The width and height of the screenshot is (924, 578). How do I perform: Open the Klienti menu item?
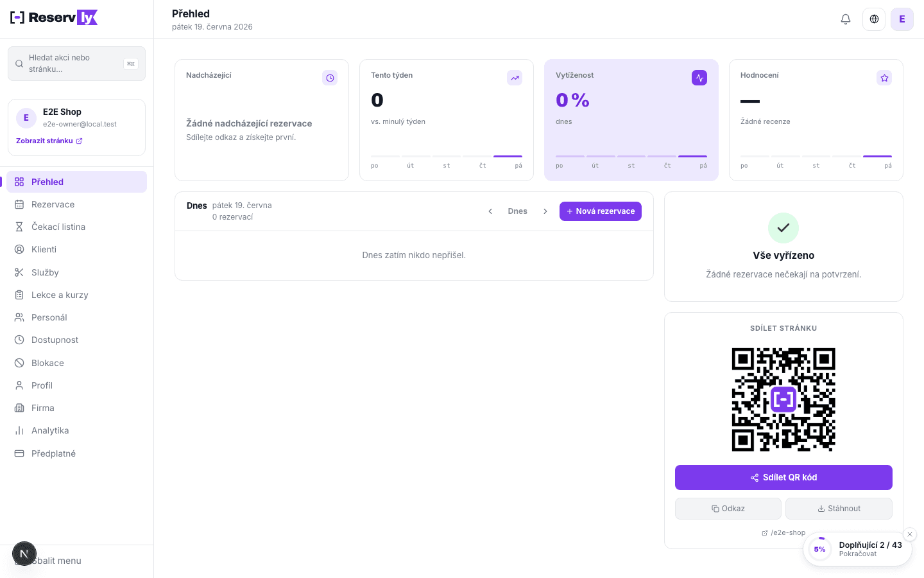76,249
